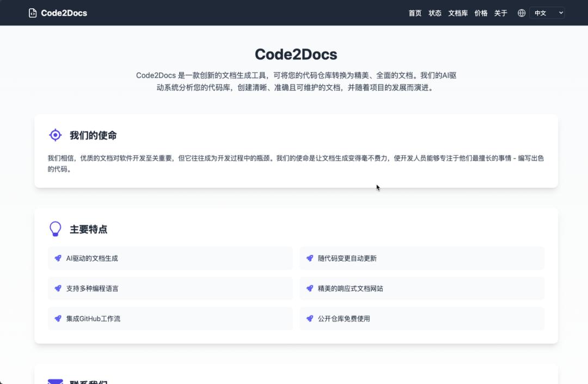
Task: Click the main Code2Docs page heading
Action: click(296, 54)
